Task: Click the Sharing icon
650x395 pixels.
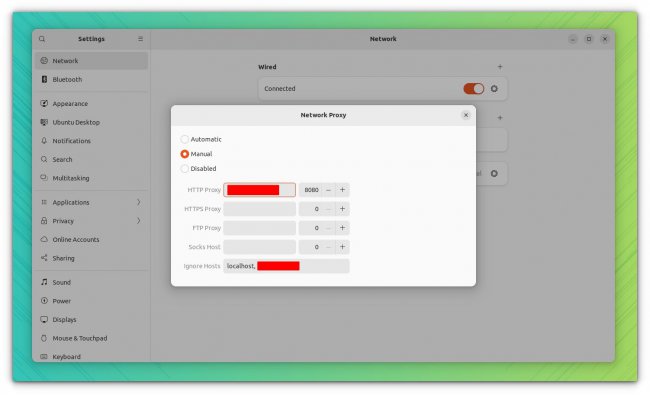Action: (x=44, y=258)
